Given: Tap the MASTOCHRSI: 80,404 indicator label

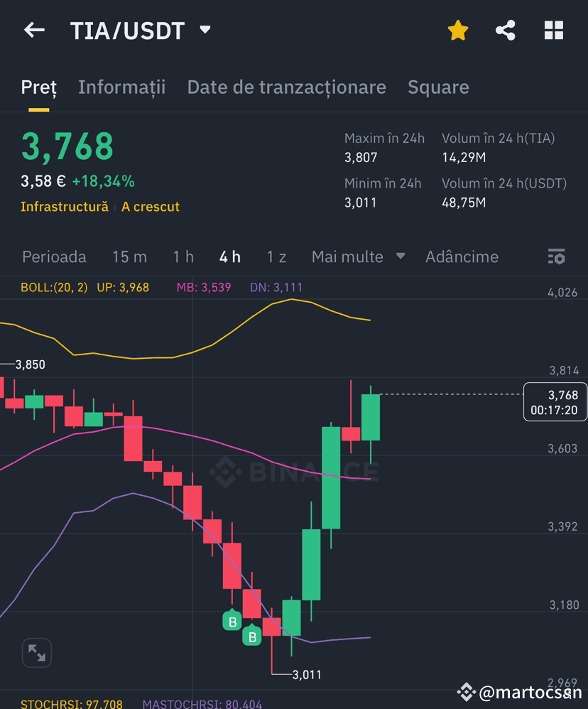Looking at the screenshot, I should pyautogui.click(x=202, y=703).
